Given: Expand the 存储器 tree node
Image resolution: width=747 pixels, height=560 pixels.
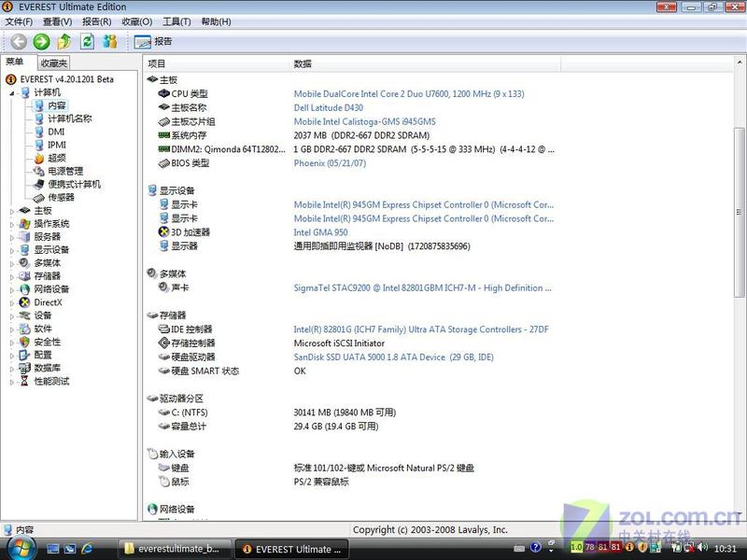Looking at the screenshot, I should [x=12, y=276].
